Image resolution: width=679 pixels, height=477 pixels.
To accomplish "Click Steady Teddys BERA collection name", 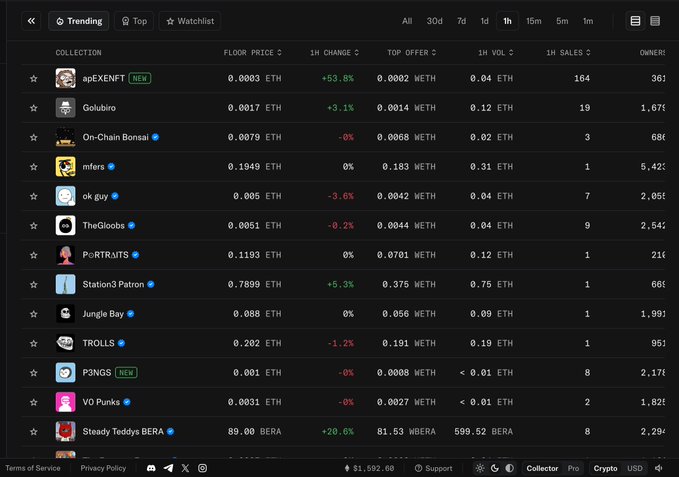I will [x=123, y=432].
